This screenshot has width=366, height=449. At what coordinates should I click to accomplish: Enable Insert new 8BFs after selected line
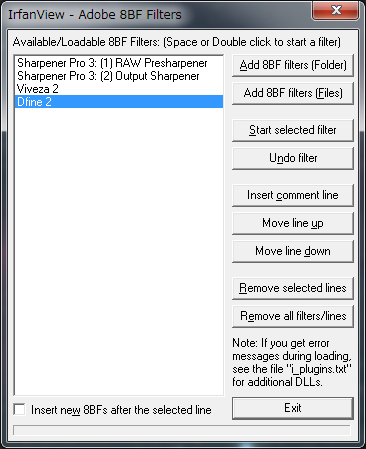(19, 409)
